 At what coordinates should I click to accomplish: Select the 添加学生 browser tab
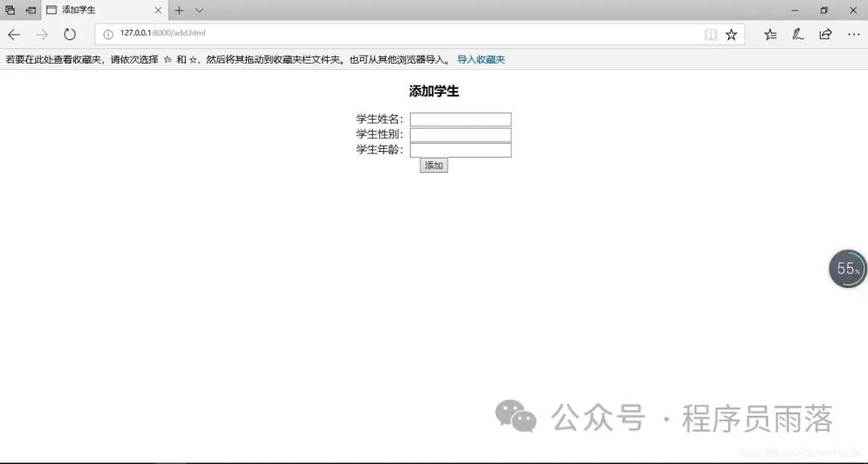(x=104, y=10)
